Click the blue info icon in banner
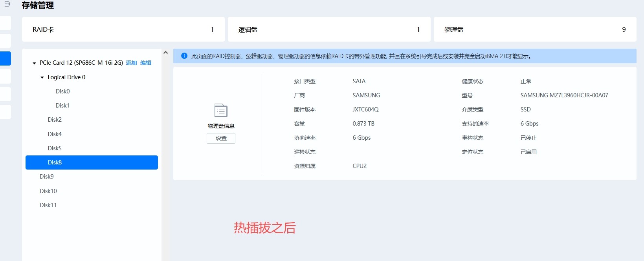The width and height of the screenshot is (644, 261). (x=184, y=56)
